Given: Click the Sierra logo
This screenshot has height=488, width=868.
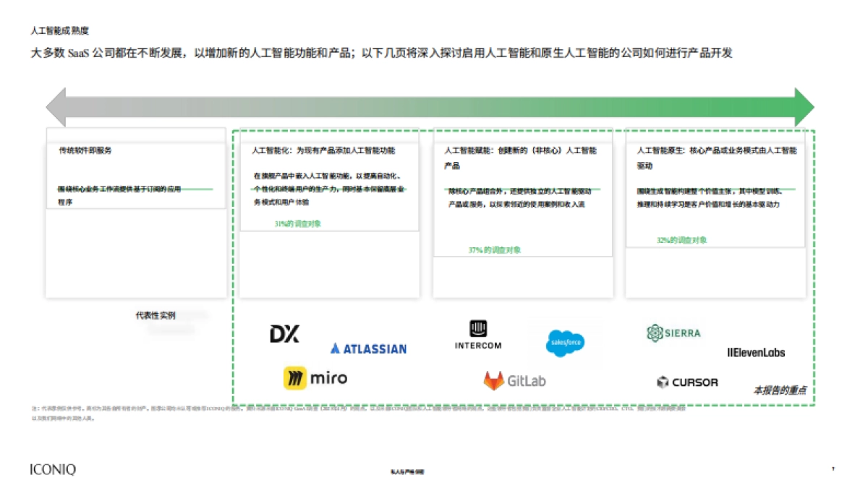Looking at the screenshot, I should point(672,333).
